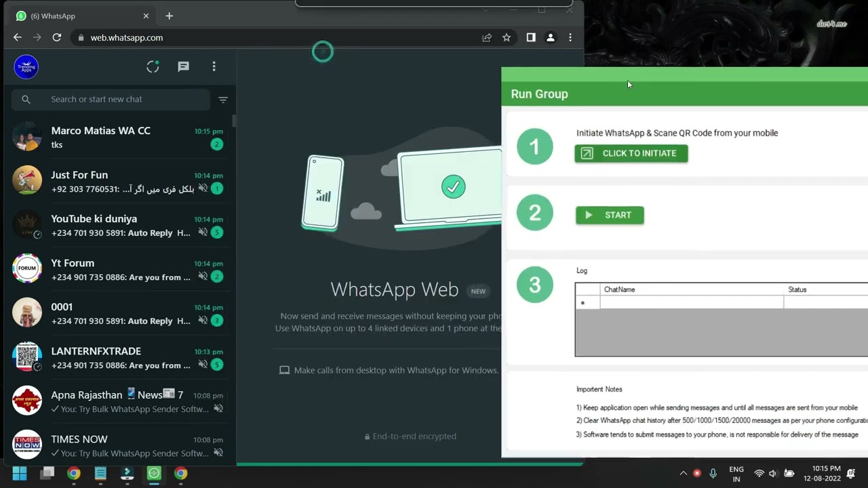Reload the web.whatsapp.com page

coord(57,37)
